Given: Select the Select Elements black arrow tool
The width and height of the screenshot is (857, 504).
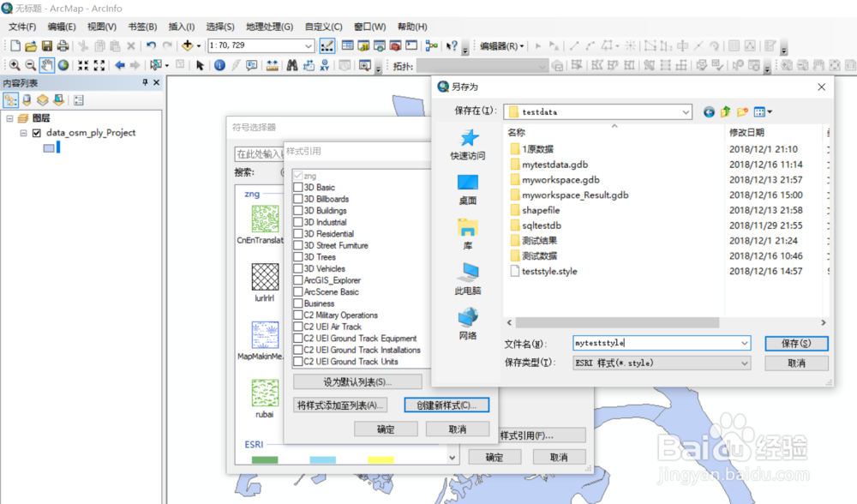Looking at the screenshot, I should [200, 66].
